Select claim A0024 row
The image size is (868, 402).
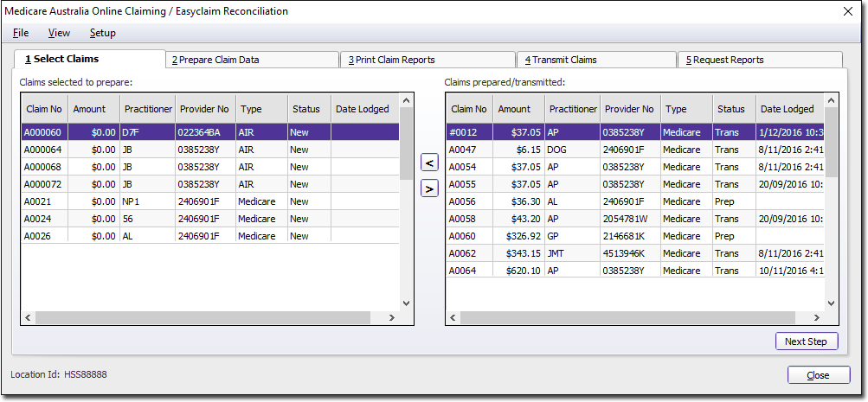click(x=210, y=219)
